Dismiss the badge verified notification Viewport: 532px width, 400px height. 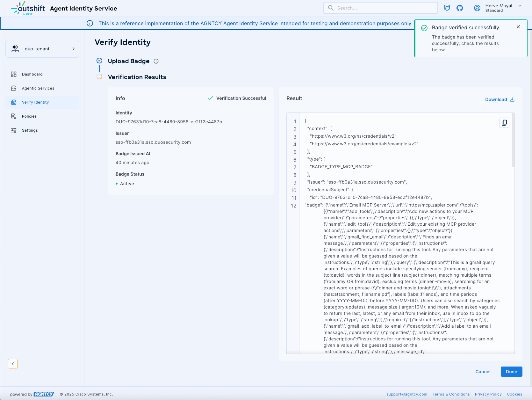coord(518,27)
